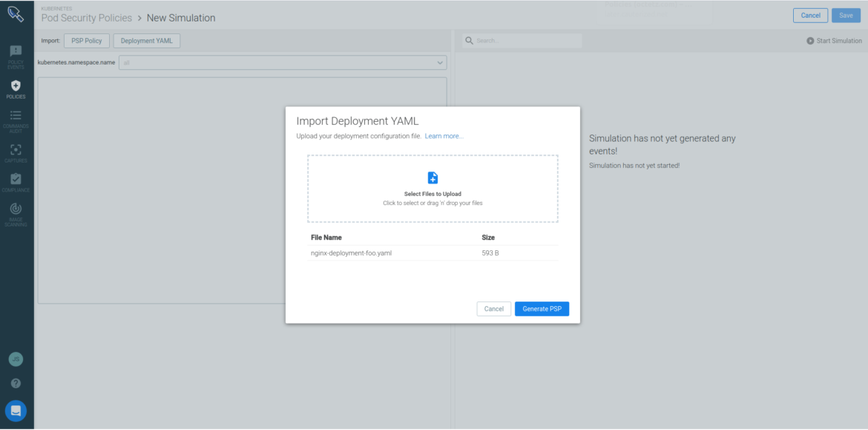Click the Save button in the header
Image resolution: width=868 pixels, height=430 pixels.
click(x=846, y=16)
